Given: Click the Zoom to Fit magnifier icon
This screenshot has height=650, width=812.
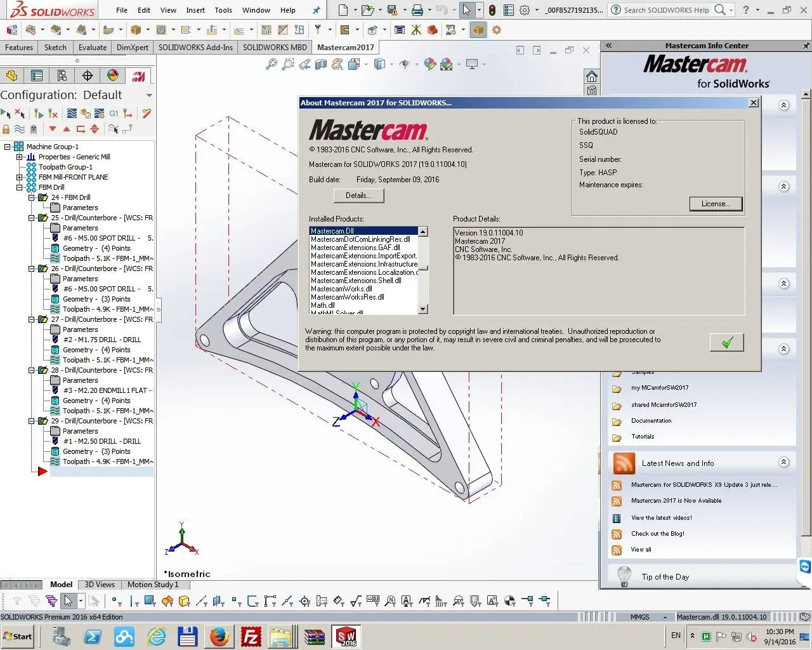Looking at the screenshot, I should pos(272,64).
